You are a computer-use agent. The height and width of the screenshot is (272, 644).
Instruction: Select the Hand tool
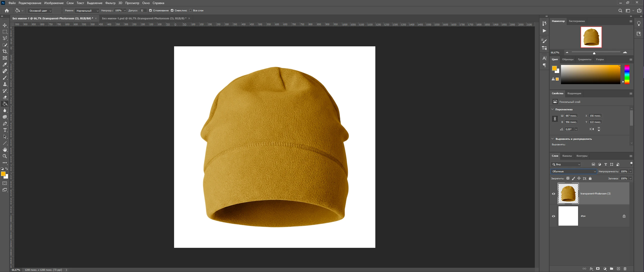(5, 150)
